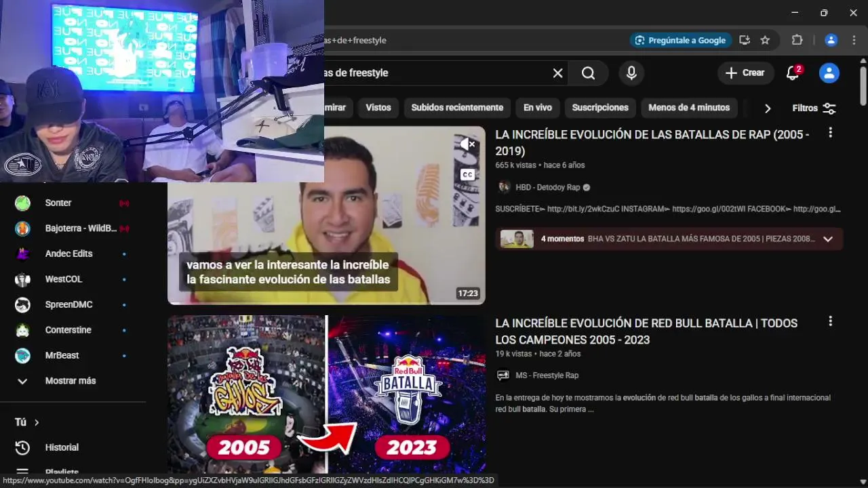Open Andec Edits subscription
Image resolution: width=868 pixels, height=488 pixels.
pos(73,253)
